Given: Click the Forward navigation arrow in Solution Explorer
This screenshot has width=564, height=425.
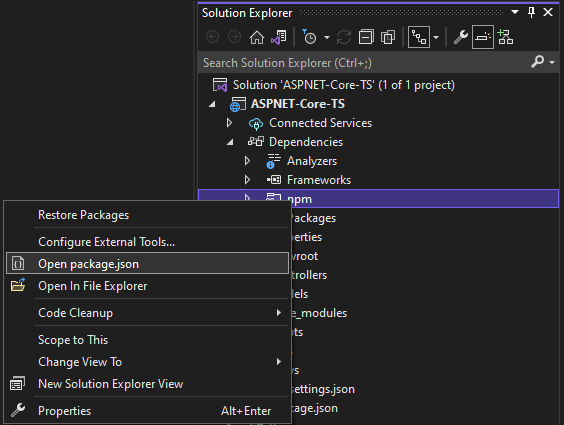Looking at the screenshot, I should 235,37.
